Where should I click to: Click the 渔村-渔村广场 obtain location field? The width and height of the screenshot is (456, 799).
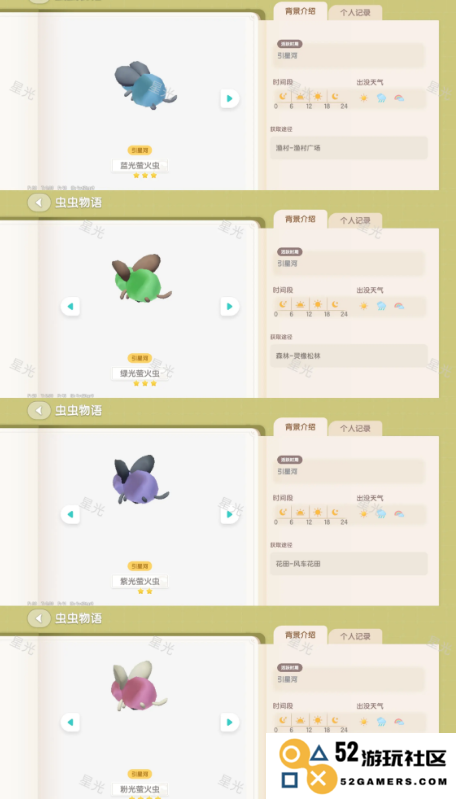coord(349,148)
